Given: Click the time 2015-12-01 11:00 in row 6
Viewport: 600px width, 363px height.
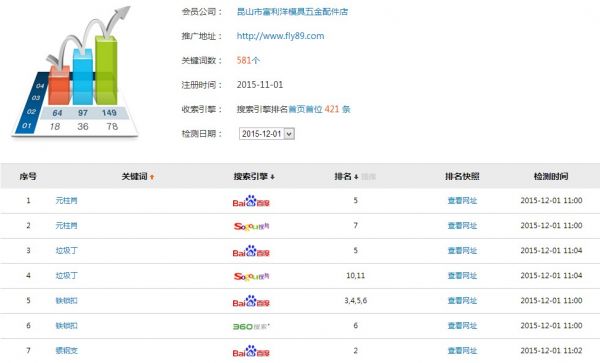Looking at the screenshot, I should (551, 326).
